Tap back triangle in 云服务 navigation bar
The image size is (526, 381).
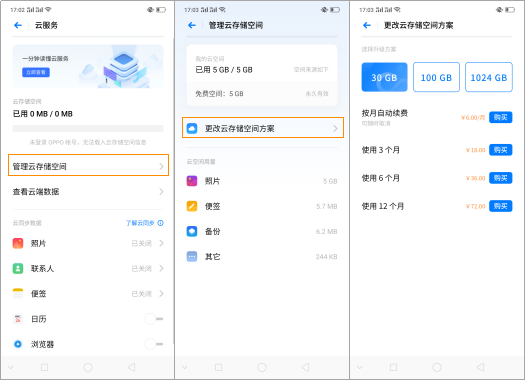pyautogui.click(x=132, y=368)
